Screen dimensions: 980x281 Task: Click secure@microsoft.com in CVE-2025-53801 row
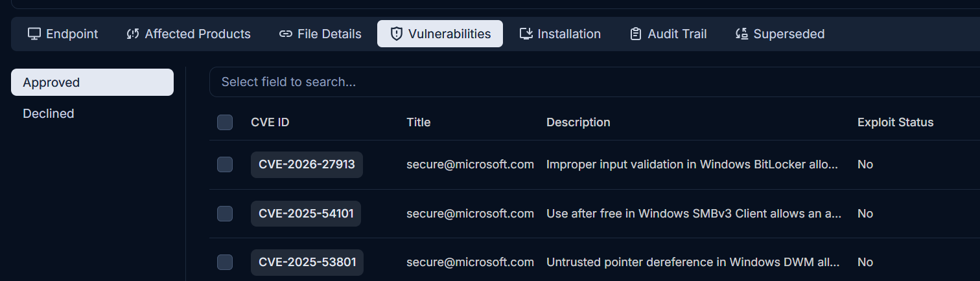[x=470, y=262]
